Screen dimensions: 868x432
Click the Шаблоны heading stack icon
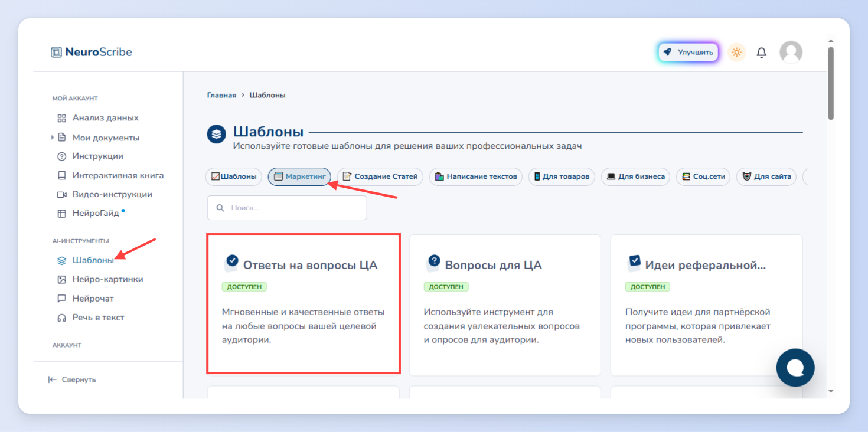tap(217, 134)
